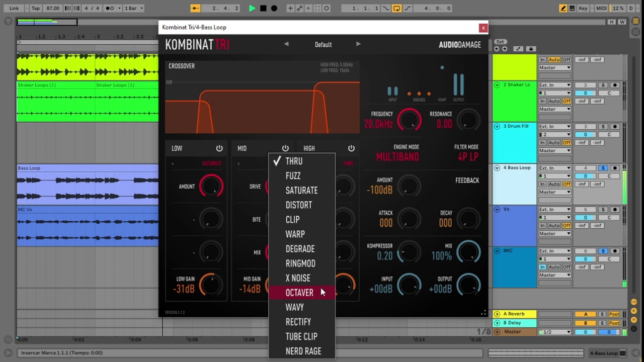Unfold the Master track
The width and height of the screenshot is (644, 362).
point(497,332)
